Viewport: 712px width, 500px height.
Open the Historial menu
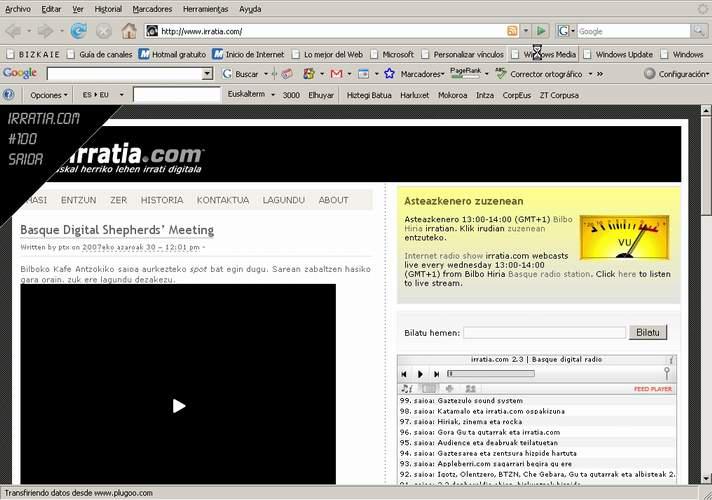point(108,9)
